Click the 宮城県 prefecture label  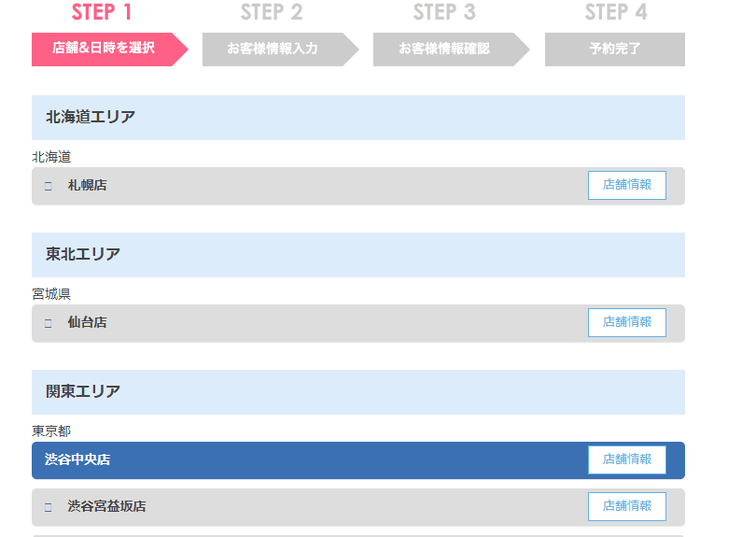pos(51,294)
